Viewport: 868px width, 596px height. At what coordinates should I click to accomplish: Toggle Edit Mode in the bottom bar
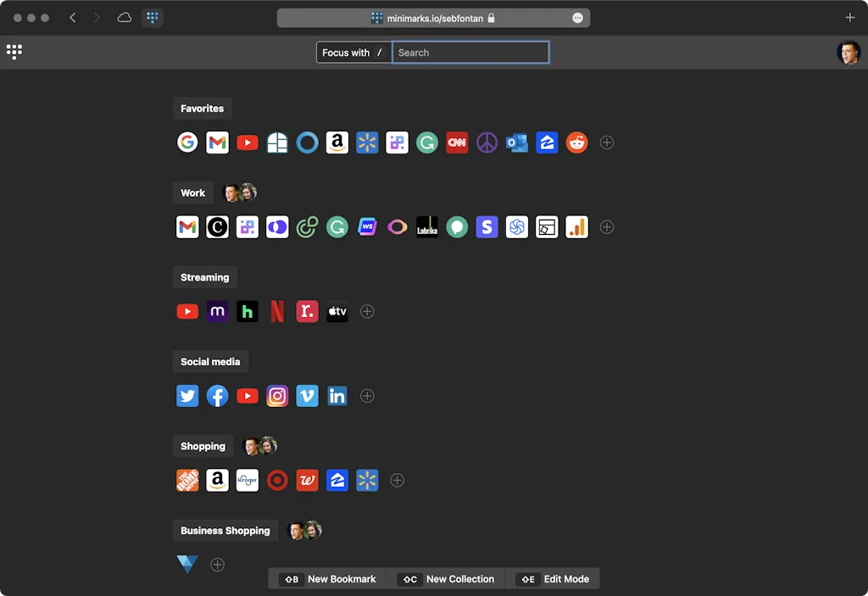pos(553,579)
